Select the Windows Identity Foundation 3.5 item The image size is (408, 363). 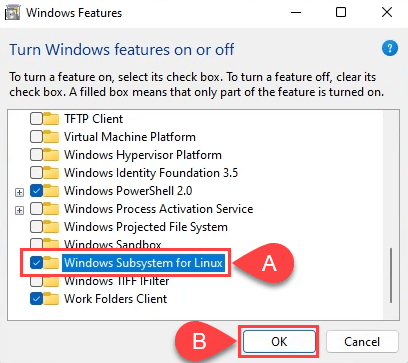(x=151, y=173)
